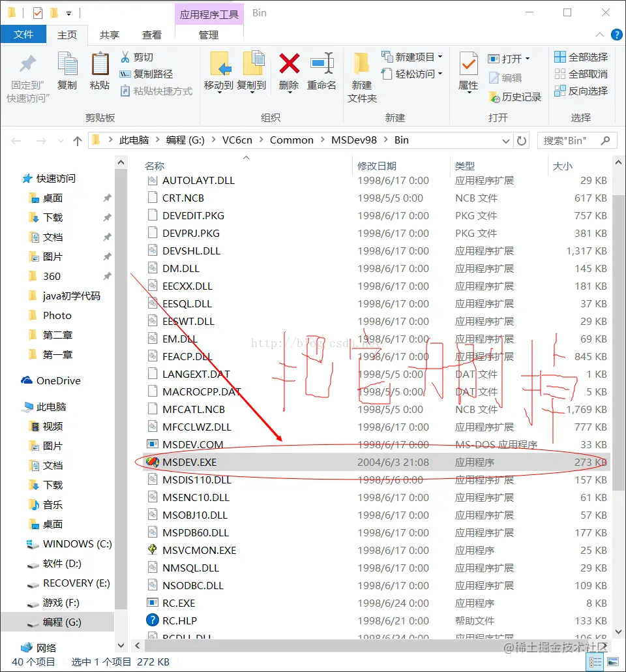Go up one folder with the up arrow

(x=77, y=140)
